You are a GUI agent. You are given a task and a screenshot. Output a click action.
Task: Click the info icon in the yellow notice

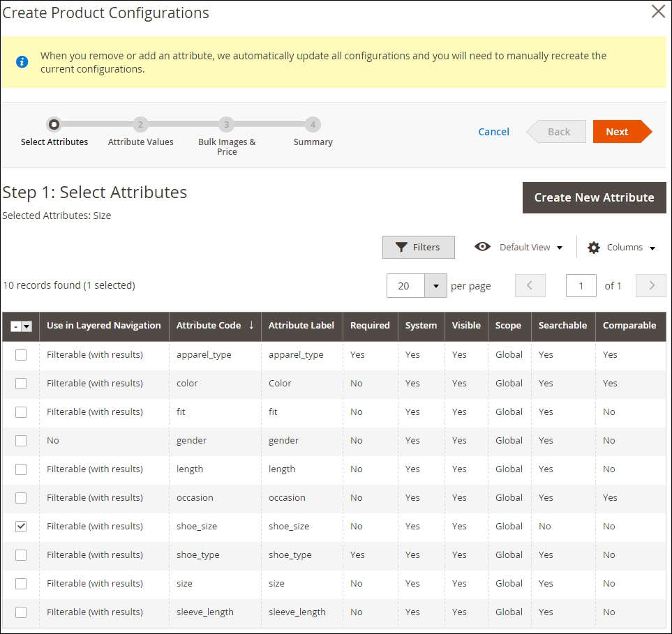22,62
